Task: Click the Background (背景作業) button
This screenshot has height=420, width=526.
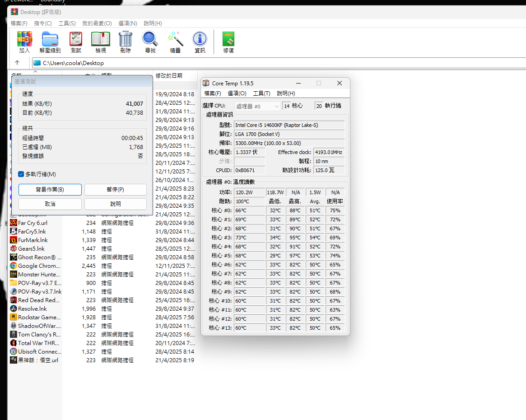Action: pyautogui.click(x=50, y=190)
